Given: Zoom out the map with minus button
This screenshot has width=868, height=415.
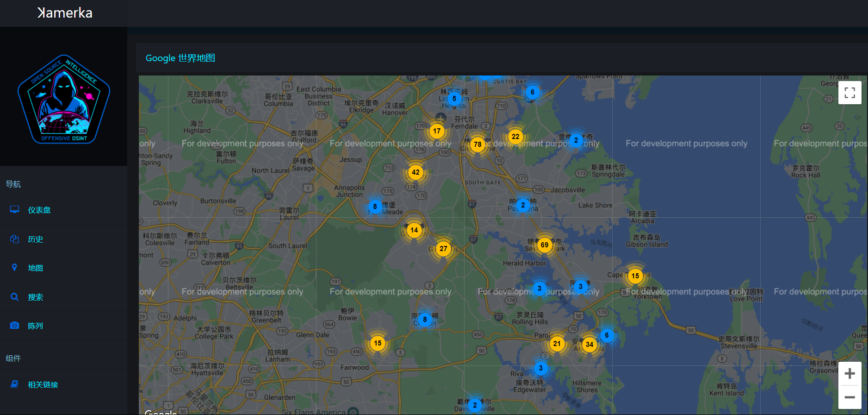Looking at the screenshot, I should [x=850, y=397].
